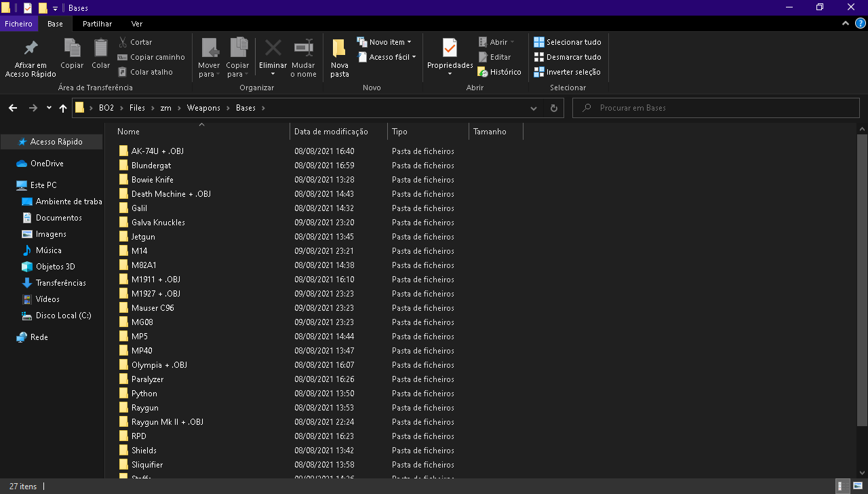This screenshot has height=494, width=868.
Task: Click BO2 in the address breadcrumb
Action: pos(106,108)
